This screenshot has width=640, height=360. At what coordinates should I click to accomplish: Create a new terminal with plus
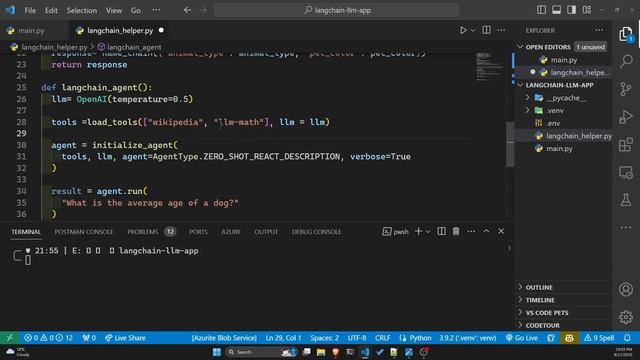click(418, 231)
